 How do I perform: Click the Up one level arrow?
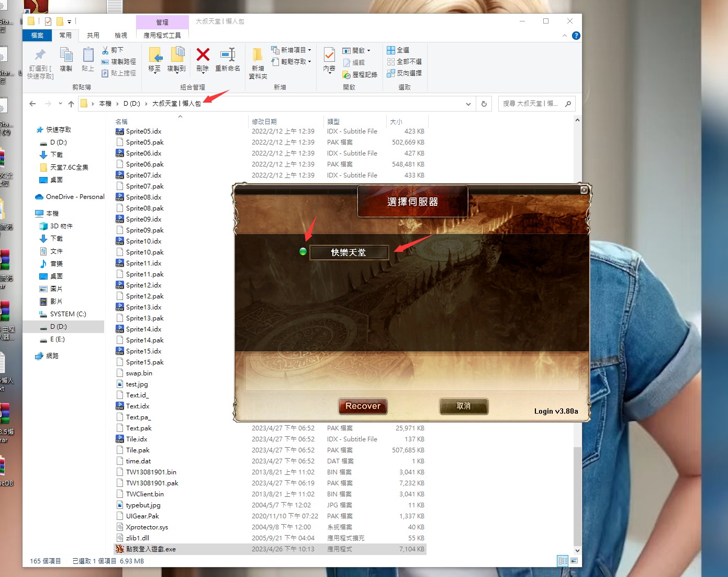pyautogui.click(x=71, y=104)
